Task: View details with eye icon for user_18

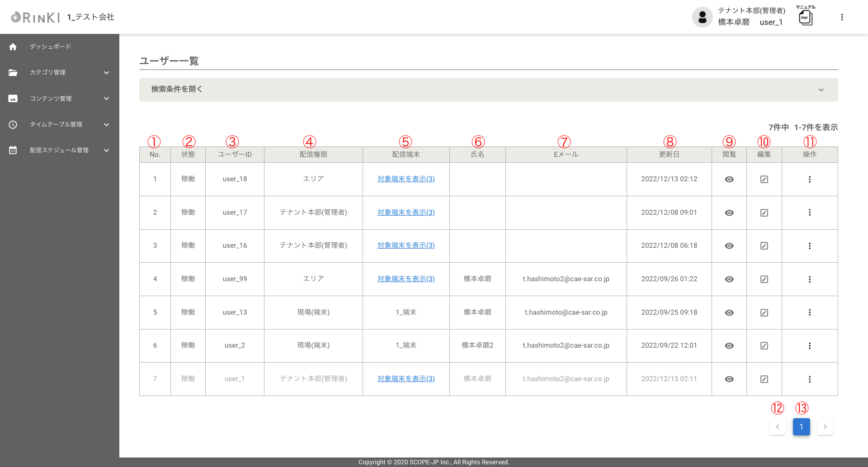Action: [x=729, y=179]
